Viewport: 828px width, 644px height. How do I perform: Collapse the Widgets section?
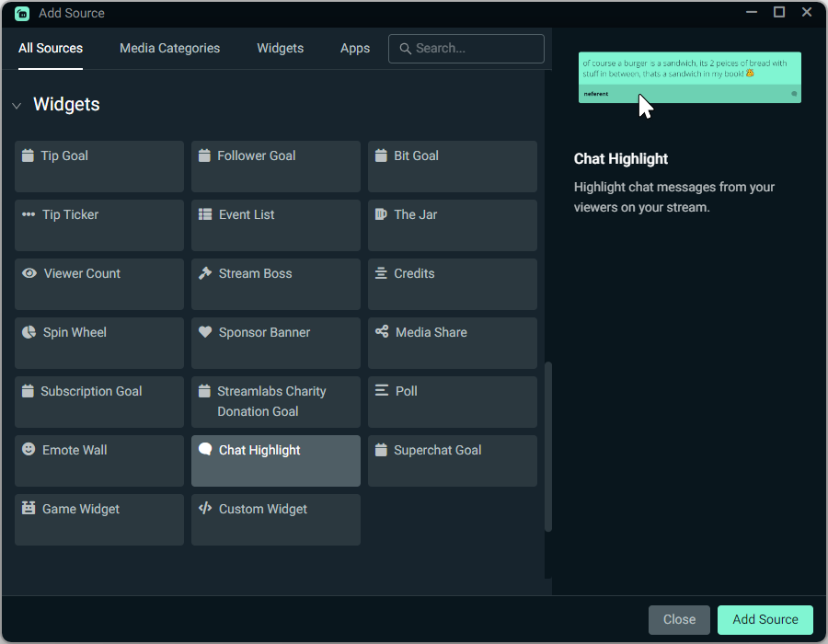point(17,105)
